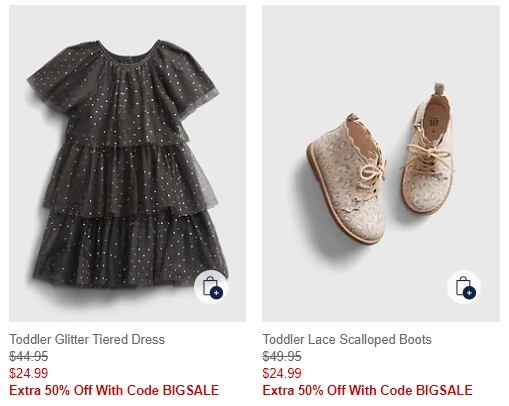This screenshot has height=406, width=509.
Task: Click BIGSALE code text below the dress
Action: point(191,390)
